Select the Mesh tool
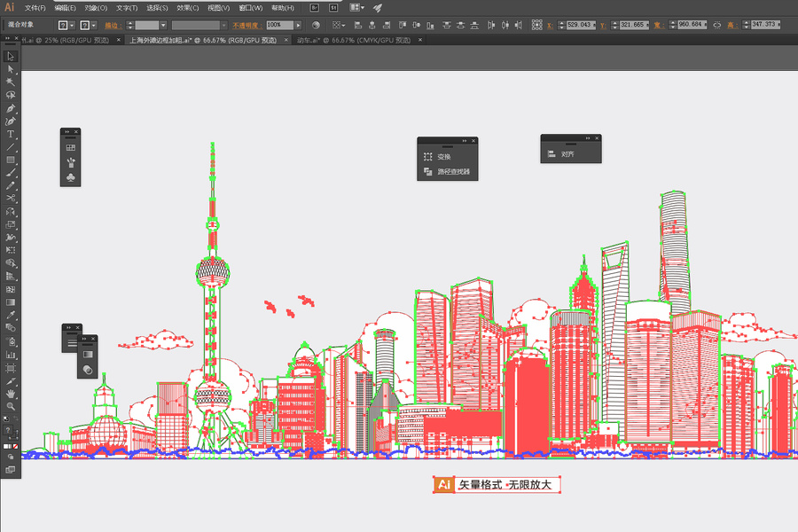Screen dimensions: 798x532 coord(10,289)
